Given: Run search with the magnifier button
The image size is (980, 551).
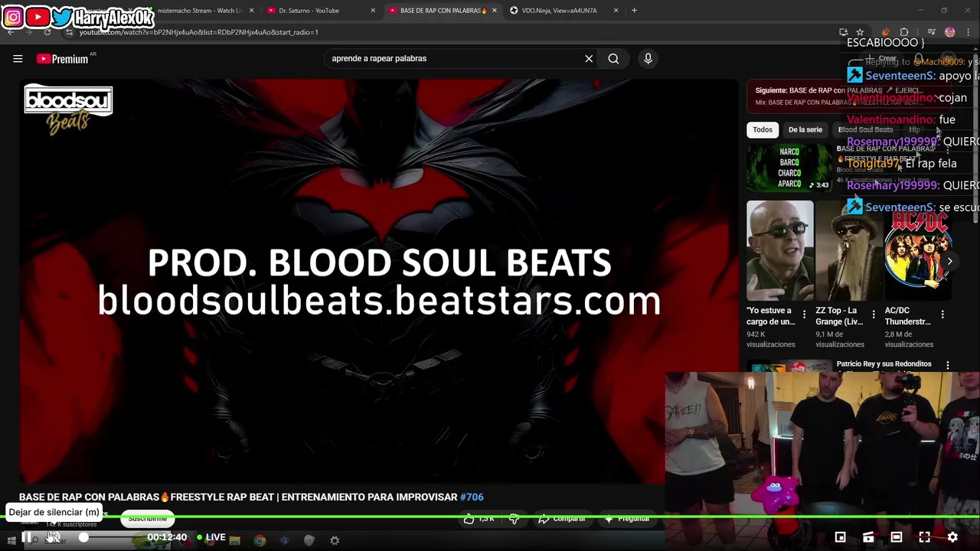Looking at the screenshot, I should [613, 58].
